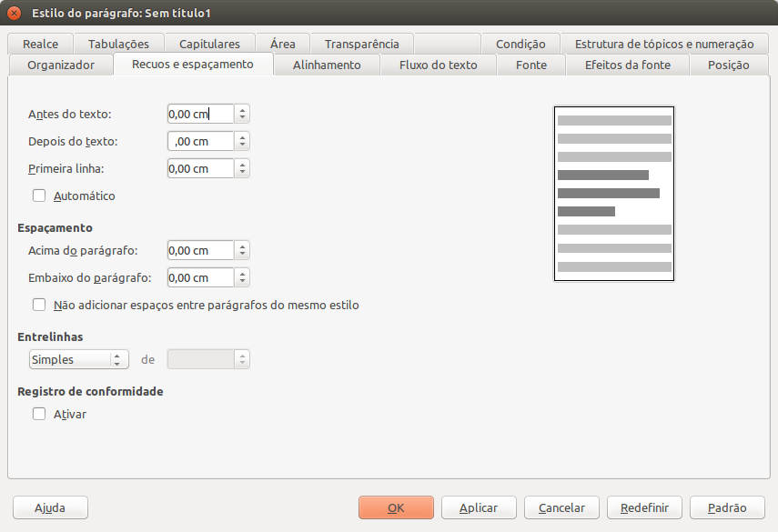The height and width of the screenshot is (532, 778).
Task: Open the Capitulares tab
Action: coord(209,44)
